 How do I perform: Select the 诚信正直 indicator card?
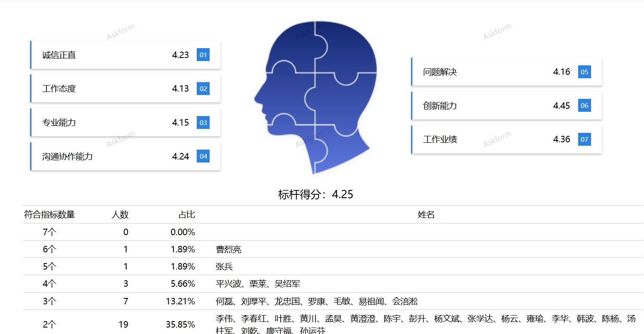[125, 55]
